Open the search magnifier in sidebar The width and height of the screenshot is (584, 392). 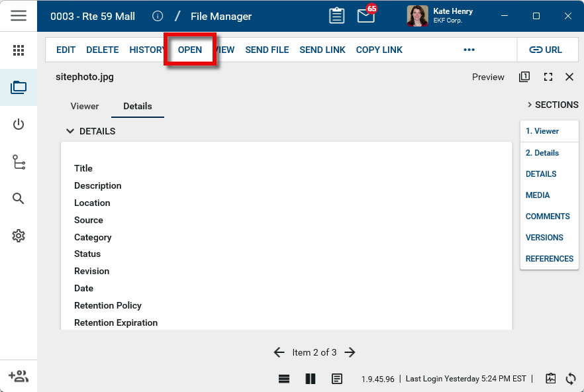click(19, 199)
